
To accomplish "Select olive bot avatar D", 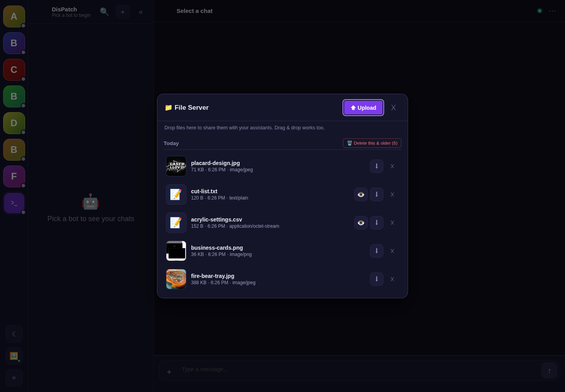I will click(14, 123).
